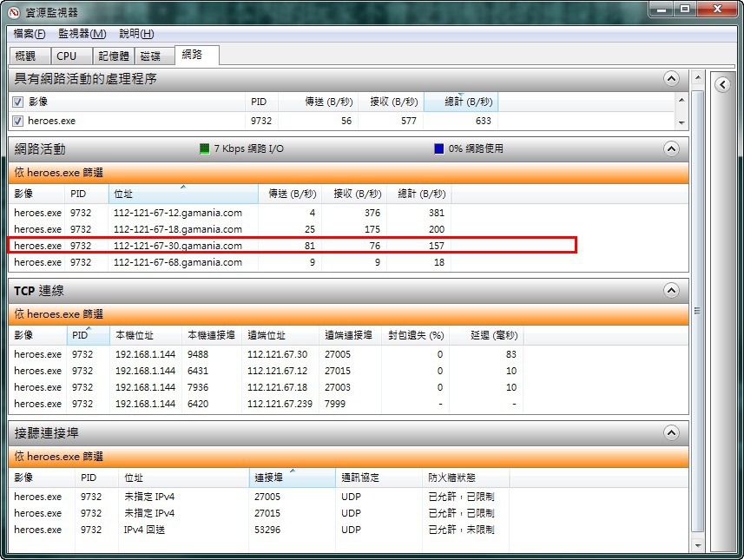Collapse the TCP 連線 section

coord(671,291)
